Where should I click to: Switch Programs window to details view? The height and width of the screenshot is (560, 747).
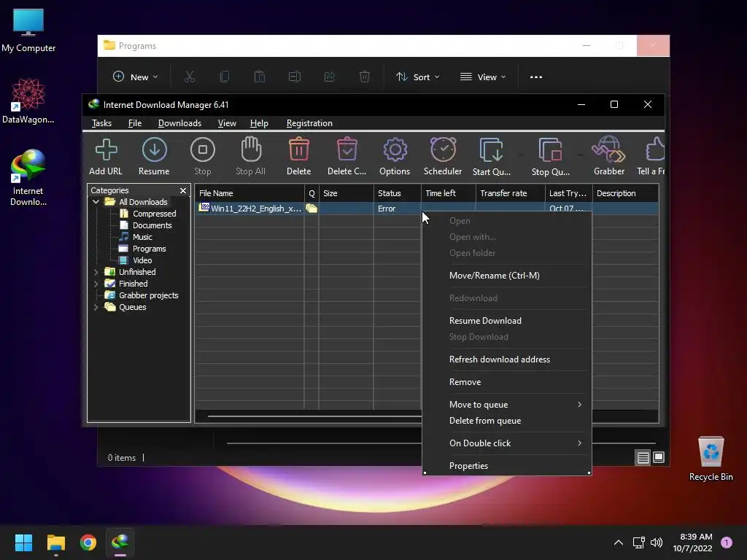(643, 458)
